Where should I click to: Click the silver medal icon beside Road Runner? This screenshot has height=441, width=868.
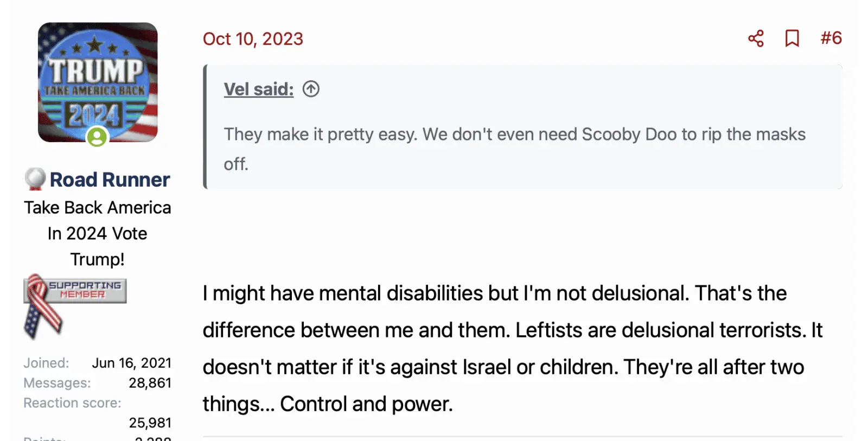coord(35,179)
